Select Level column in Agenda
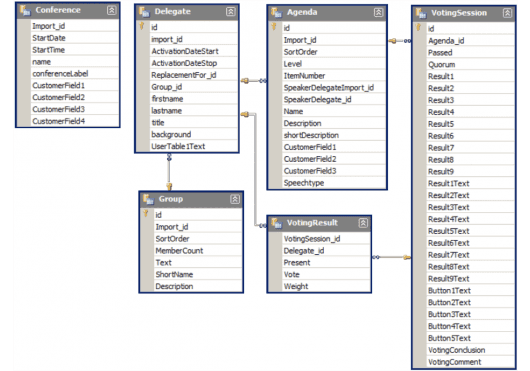Screen dimensions: 530x371 coord(334,64)
